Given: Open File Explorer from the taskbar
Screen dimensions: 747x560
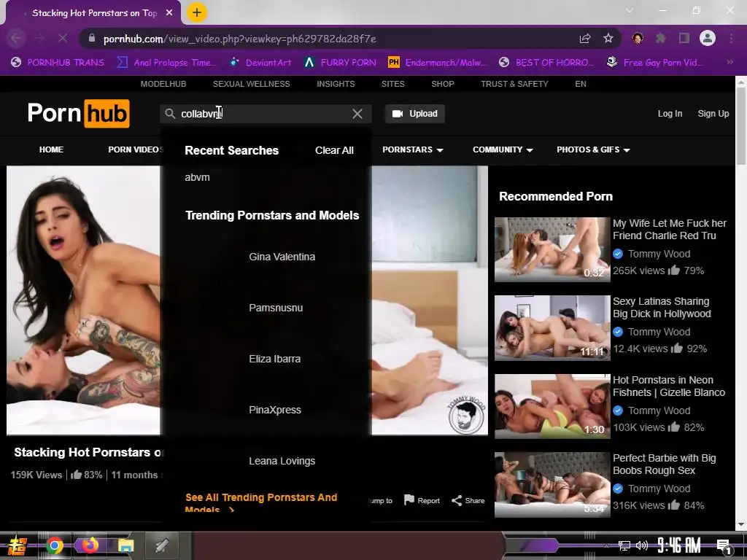Looking at the screenshot, I should [x=125, y=545].
